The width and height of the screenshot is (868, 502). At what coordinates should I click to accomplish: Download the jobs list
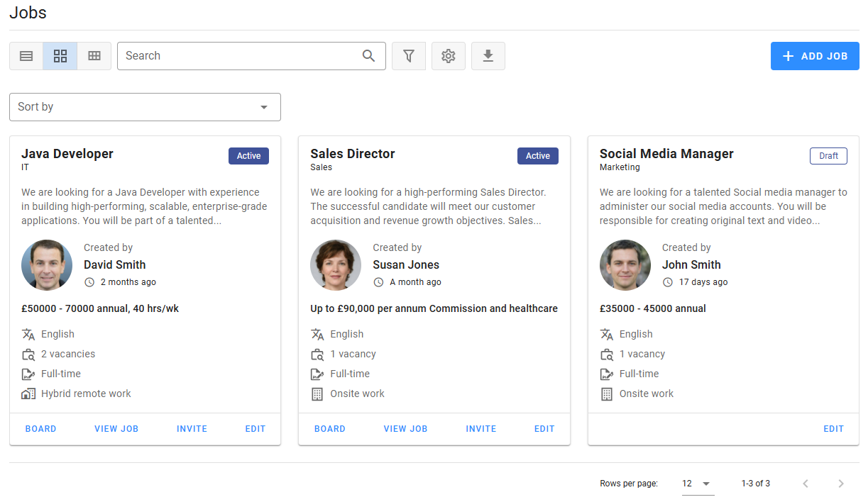pyautogui.click(x=488, y=56)
